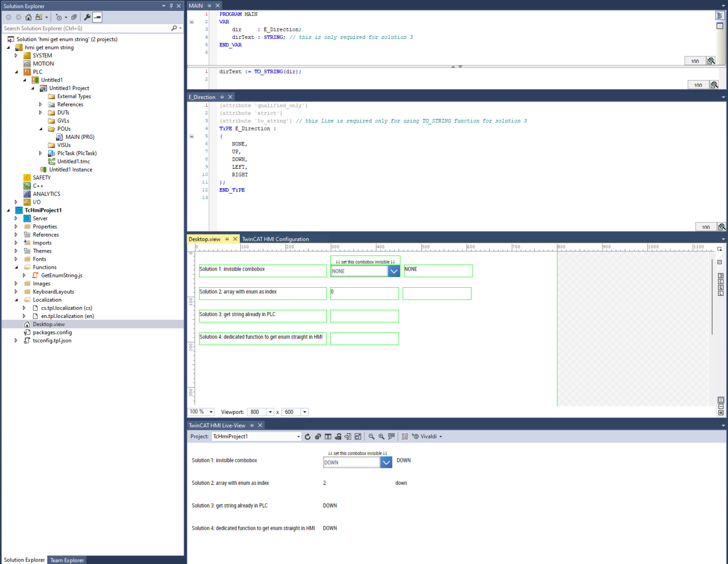Viewport: 728px width, 564px height.
Task: Open the designer zoom percentage dropdown
Action: pos(211,412)
